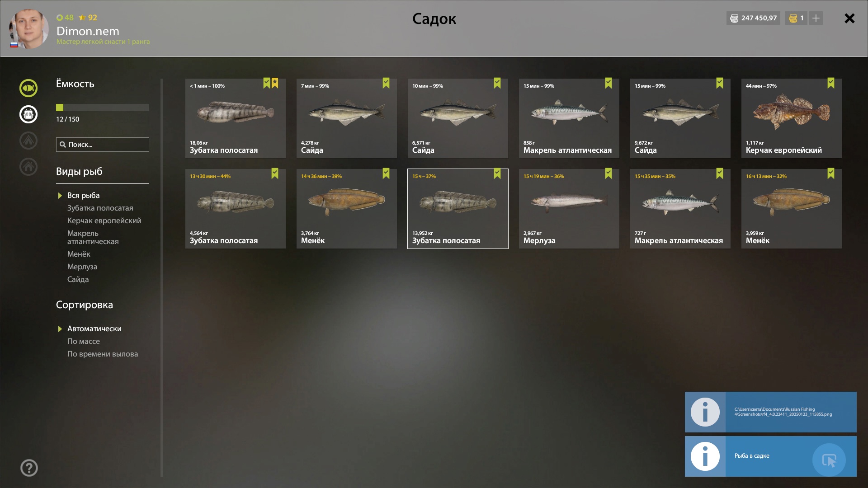Toggle the bookmark on the Мерлуза card

tap(609, 174)
